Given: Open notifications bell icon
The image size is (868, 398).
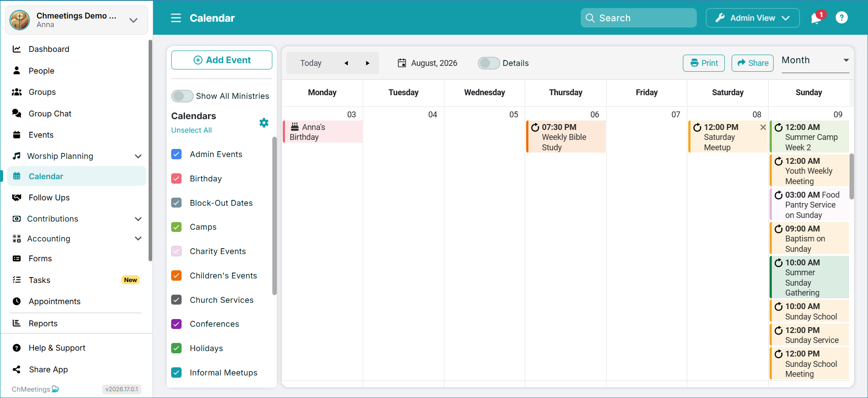Looking at the screenshot, I should [816, 18].
